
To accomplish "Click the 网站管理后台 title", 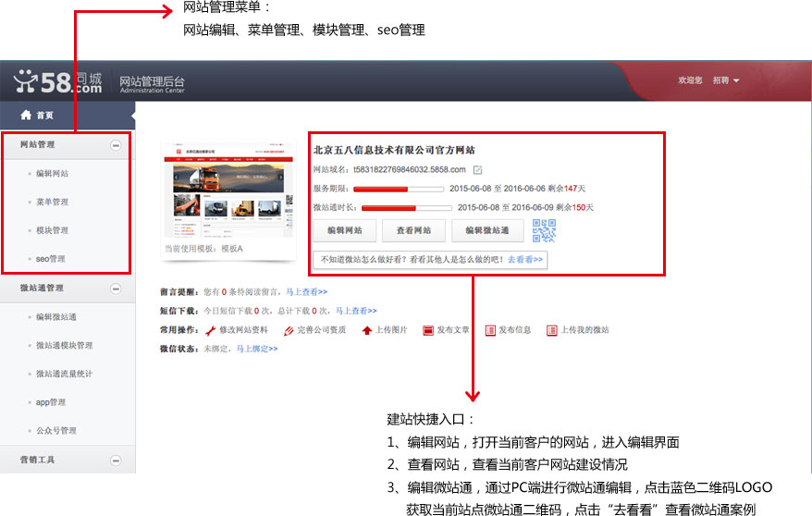I will tap(152, 81).
